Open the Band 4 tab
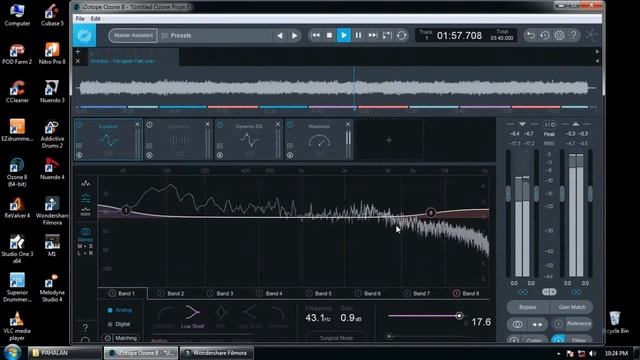This screenshot has width=640, height=360. [269, 293]
